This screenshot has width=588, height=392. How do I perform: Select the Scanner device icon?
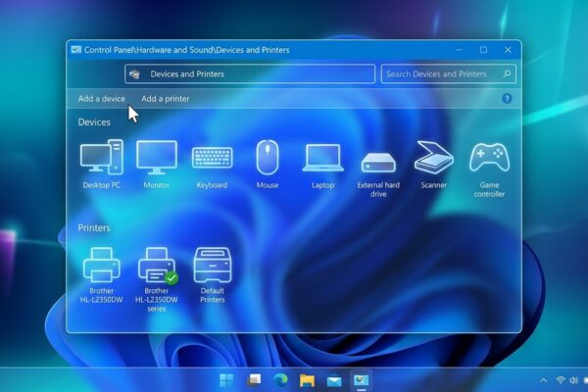tap(434, 157)
